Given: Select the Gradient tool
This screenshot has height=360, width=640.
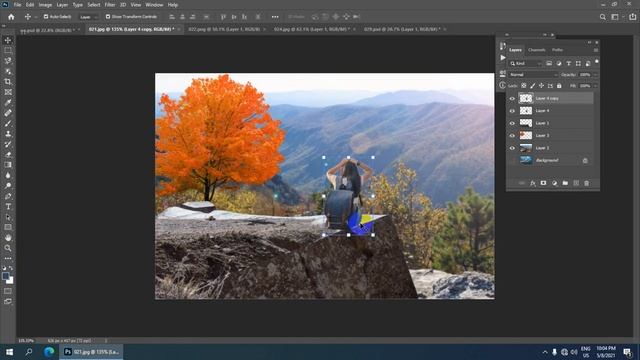Looking at the screenshot, I should point(8,165).
